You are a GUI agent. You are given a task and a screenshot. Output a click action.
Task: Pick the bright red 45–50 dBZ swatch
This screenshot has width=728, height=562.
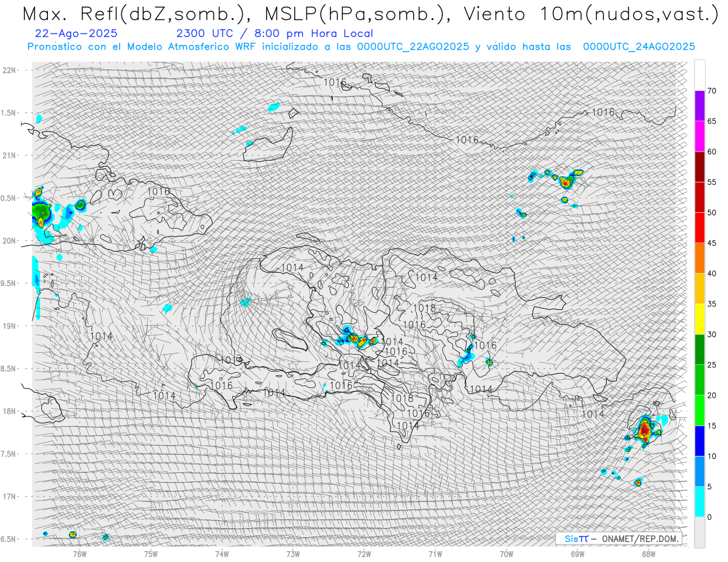pos(699,228)
